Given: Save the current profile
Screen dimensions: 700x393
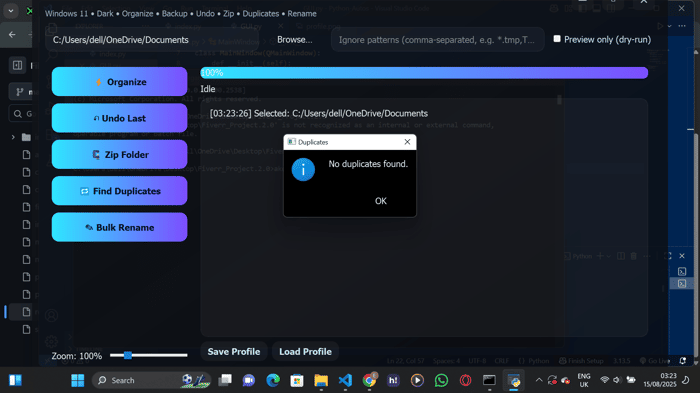Looking at the screenshot, I should (233, 351).
